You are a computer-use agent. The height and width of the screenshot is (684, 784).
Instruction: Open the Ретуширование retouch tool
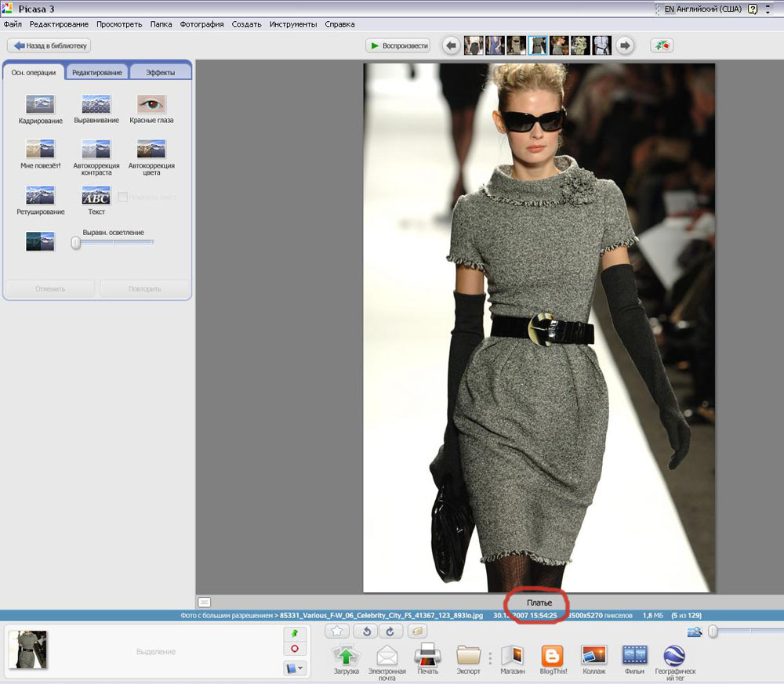pyautogui.click(x=40, y=195)
